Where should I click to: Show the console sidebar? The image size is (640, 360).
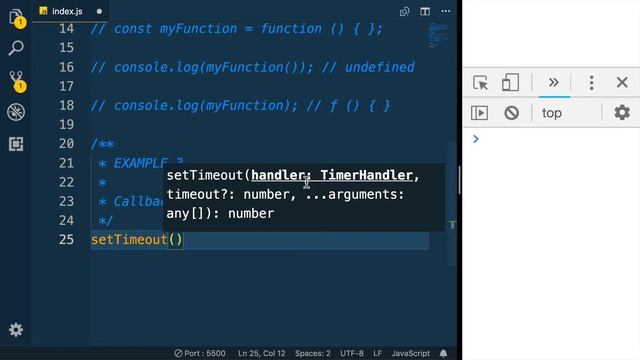coord(479,113)
